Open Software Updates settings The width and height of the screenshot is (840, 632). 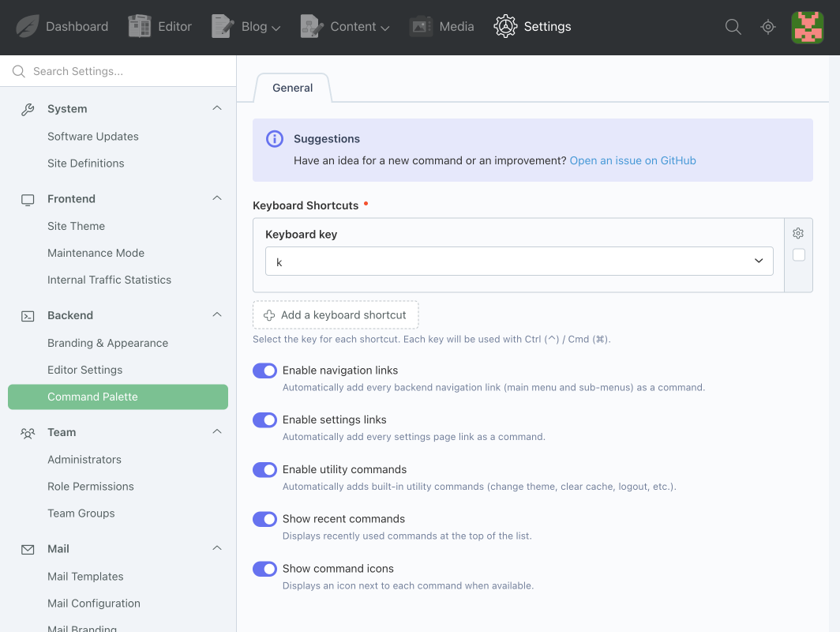pos(92,136)
